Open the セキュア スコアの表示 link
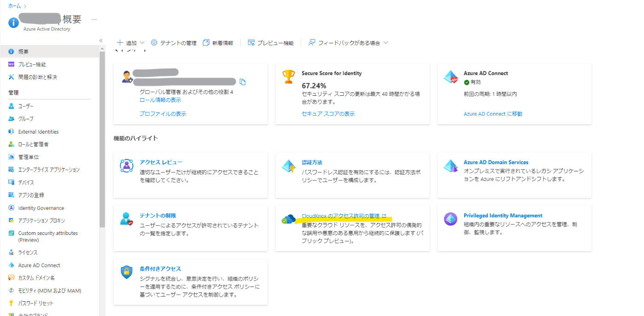 coord(328,114)
